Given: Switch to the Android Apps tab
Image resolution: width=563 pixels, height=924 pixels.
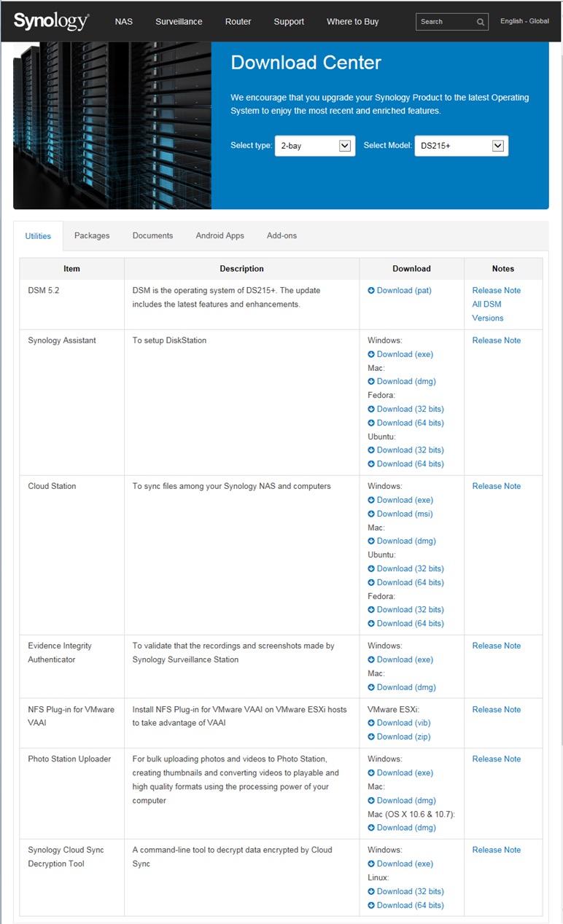Looking at the screenshot, I should [220, 235].
